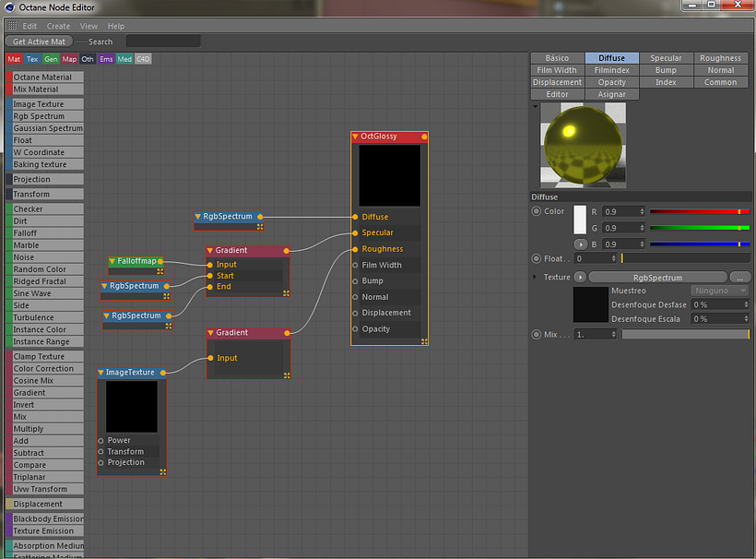Viewport: 756px width, 559px height.
Task: Toggle the red Mat category filter
Action: click(14, 59)
